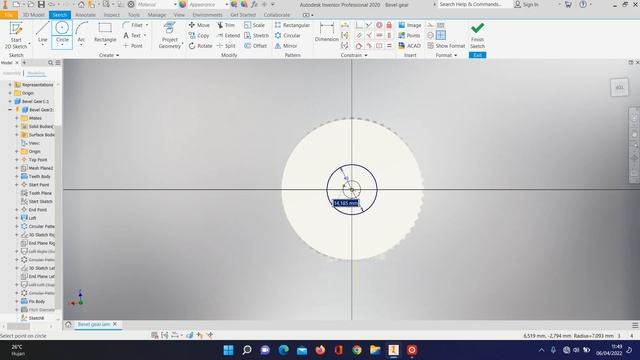Select the Copy tool

coord(199,36)
